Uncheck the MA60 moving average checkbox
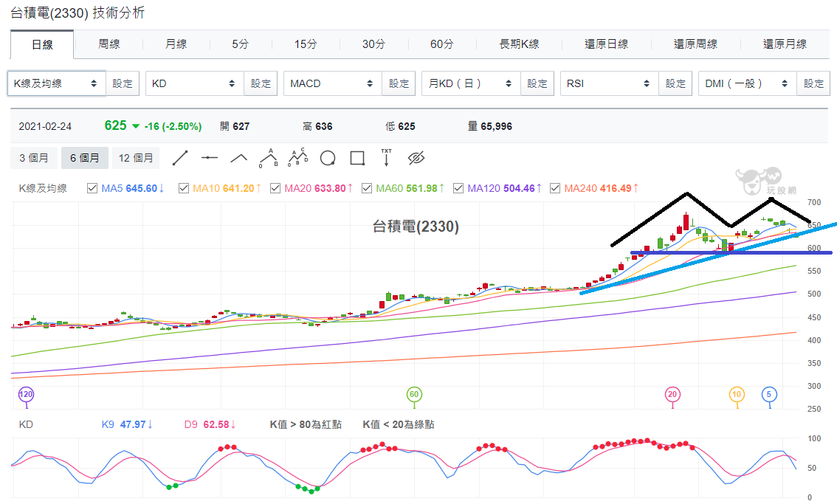Viewport: 837px width, 504px height. point(367,188)
